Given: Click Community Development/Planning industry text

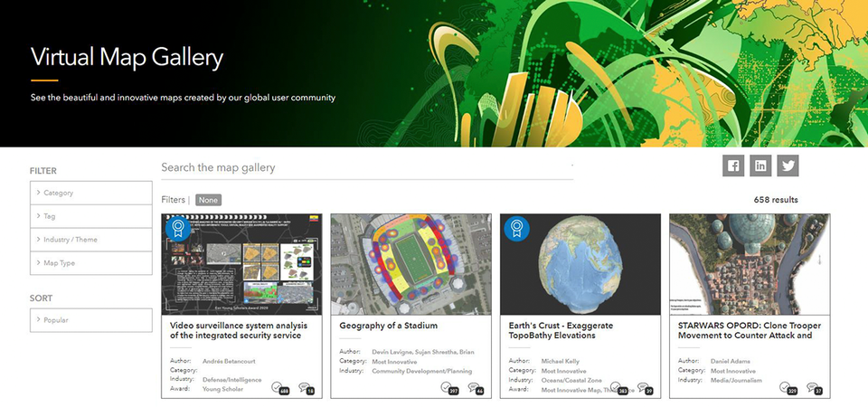Looking at the screenshot, I should (422, 371).
